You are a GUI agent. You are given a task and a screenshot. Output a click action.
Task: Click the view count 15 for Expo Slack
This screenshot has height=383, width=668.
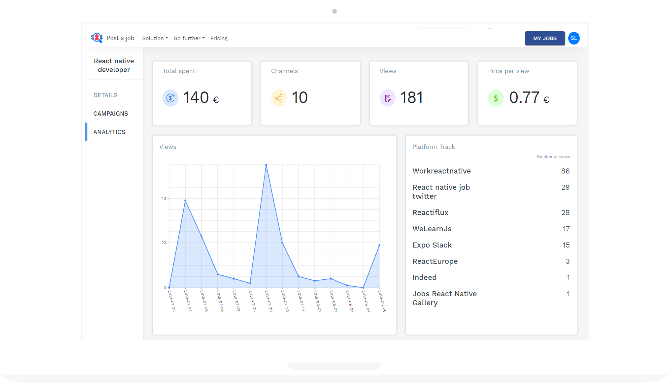pos(566,245)
